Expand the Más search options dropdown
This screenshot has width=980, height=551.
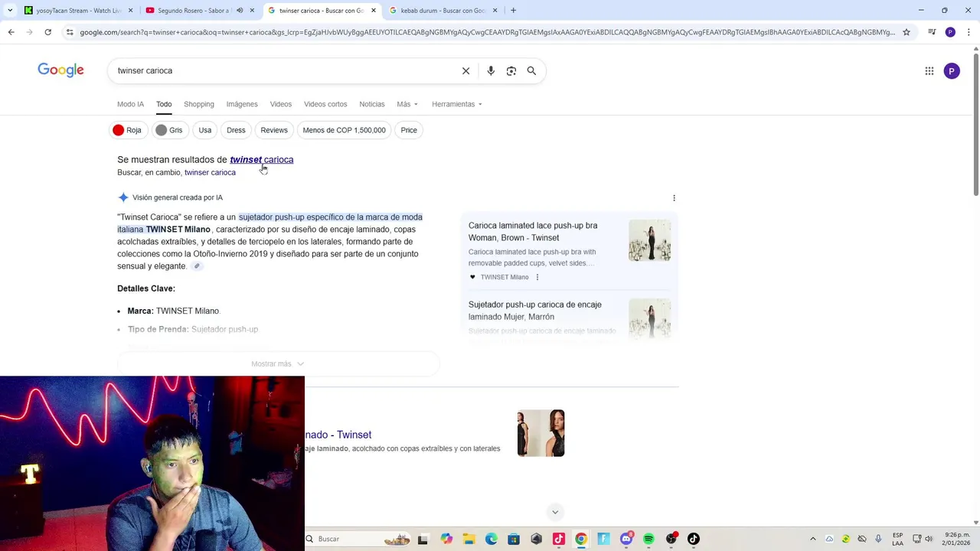(407, 104)
